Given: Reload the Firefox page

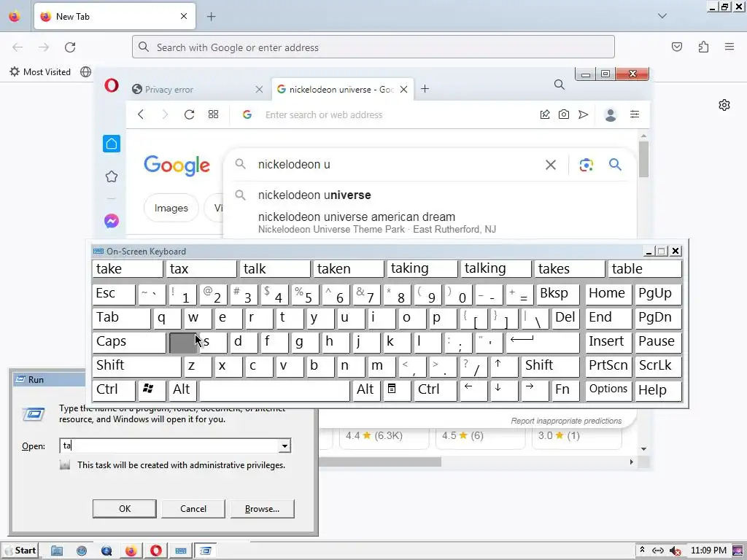Looking at the screenshot, I should click(x=70, y=47).
